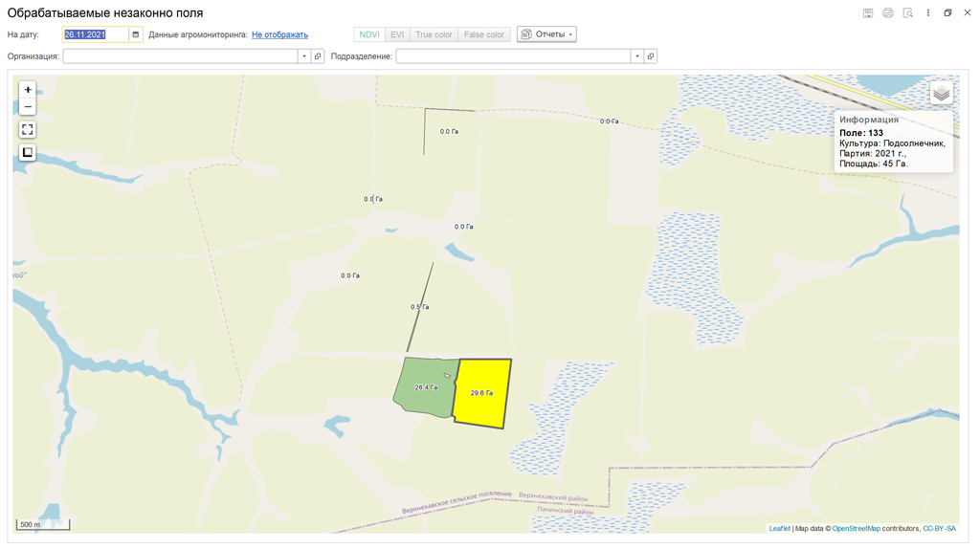This screenshot has width=980, height=549.
Task: Select the True color imagery mode
Action: coord(434,34)
